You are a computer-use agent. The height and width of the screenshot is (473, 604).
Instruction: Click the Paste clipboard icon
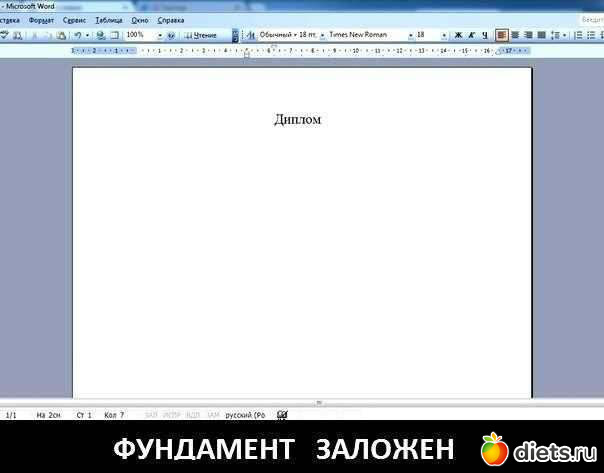(x=61, y=35)
